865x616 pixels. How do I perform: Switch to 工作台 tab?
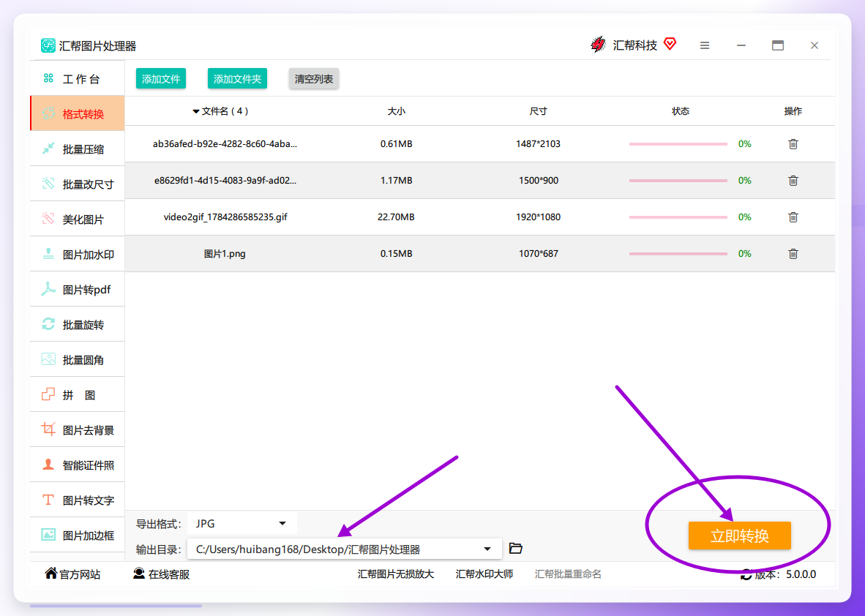coord(78,80)
